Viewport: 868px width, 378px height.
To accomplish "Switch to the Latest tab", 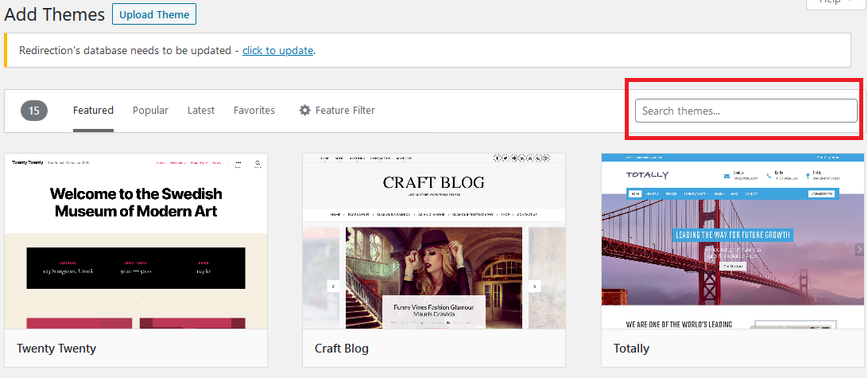I will 201,111.
